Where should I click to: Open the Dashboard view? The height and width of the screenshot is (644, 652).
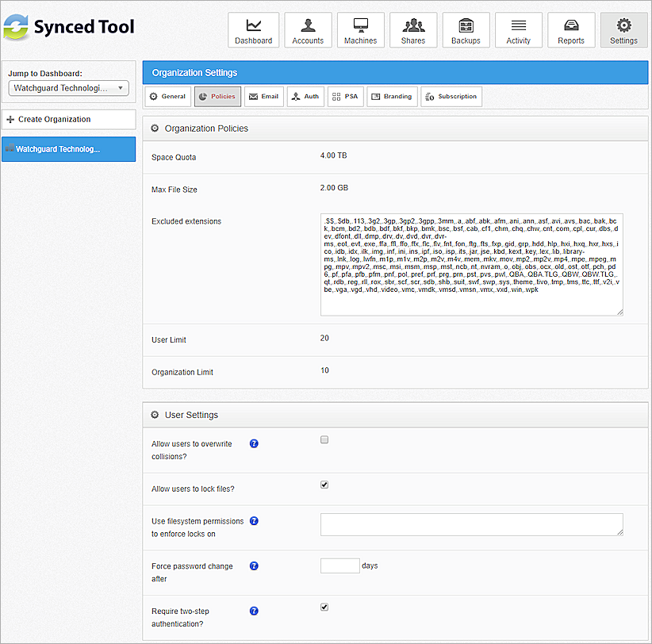(253, 29)
